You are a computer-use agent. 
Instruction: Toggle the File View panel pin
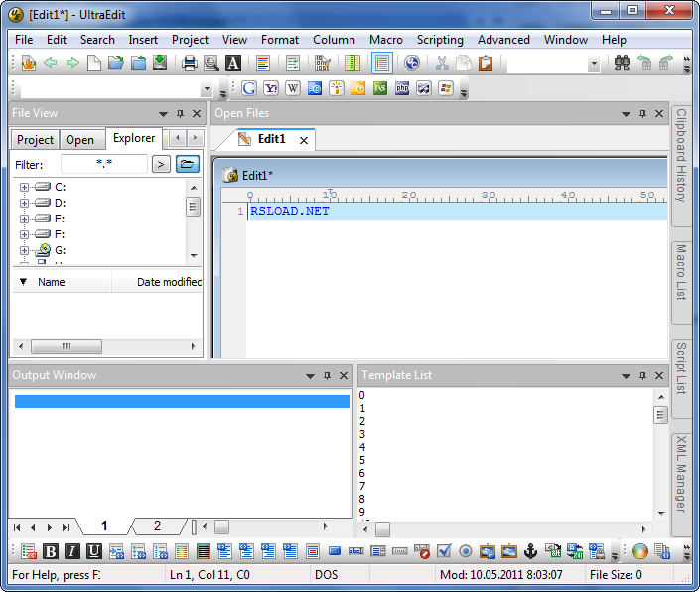[x=180, y=114]
